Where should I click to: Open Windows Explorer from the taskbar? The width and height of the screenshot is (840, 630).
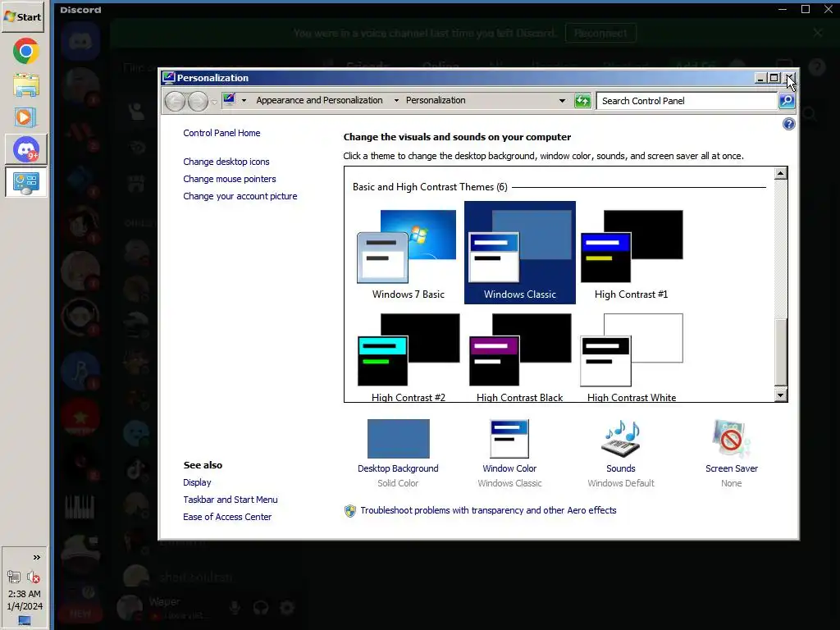pyautogui.click(x=25, y=85)
